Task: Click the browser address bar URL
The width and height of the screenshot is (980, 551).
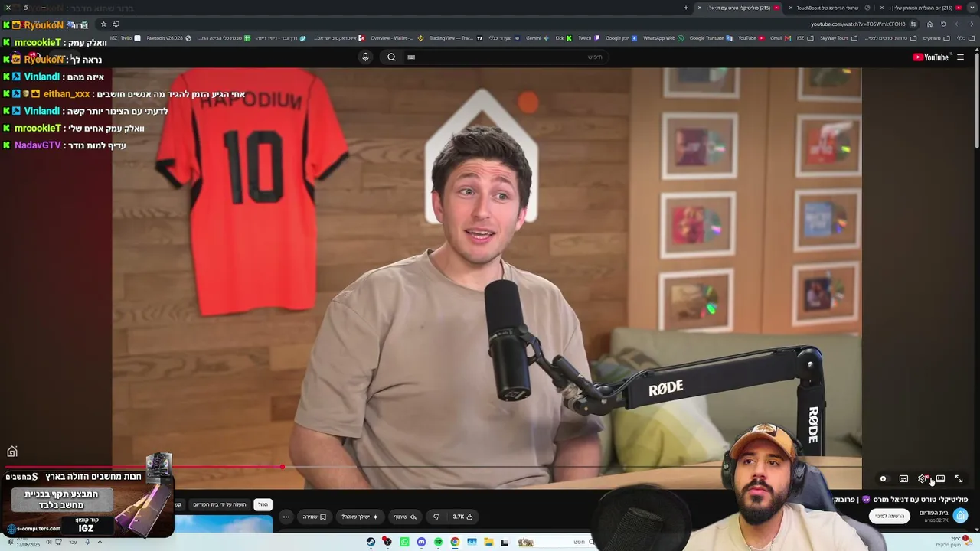Action: [858, 24]
